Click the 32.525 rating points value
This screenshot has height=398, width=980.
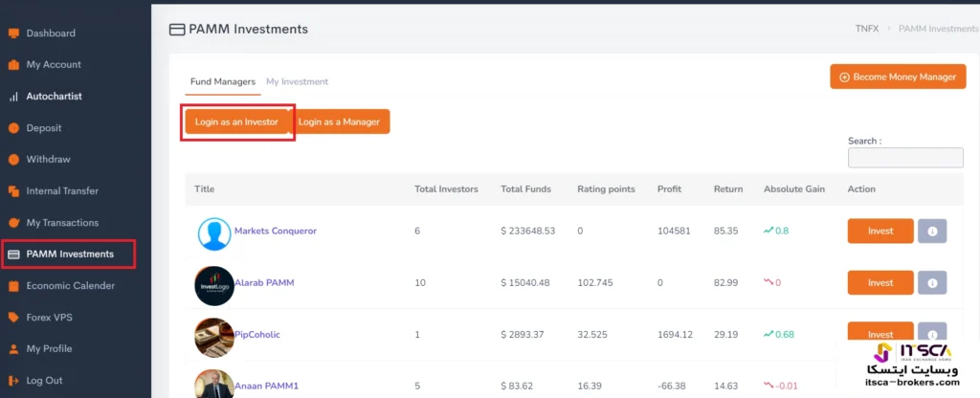coord(592,334)
